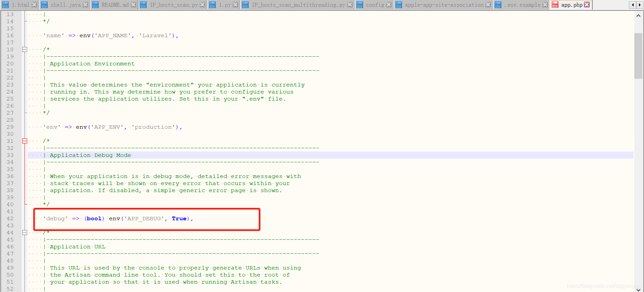Close the .env.example tab
The width and height of the screenshot is (644, 292).
point(545,5)
